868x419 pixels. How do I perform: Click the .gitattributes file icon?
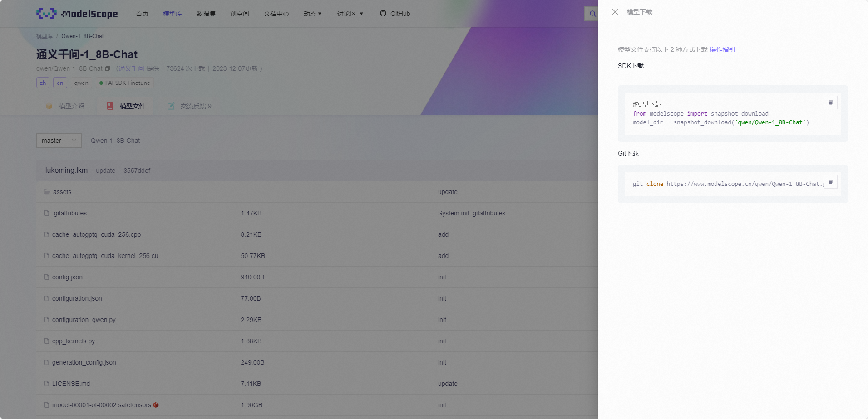click(x=47, y=213)
